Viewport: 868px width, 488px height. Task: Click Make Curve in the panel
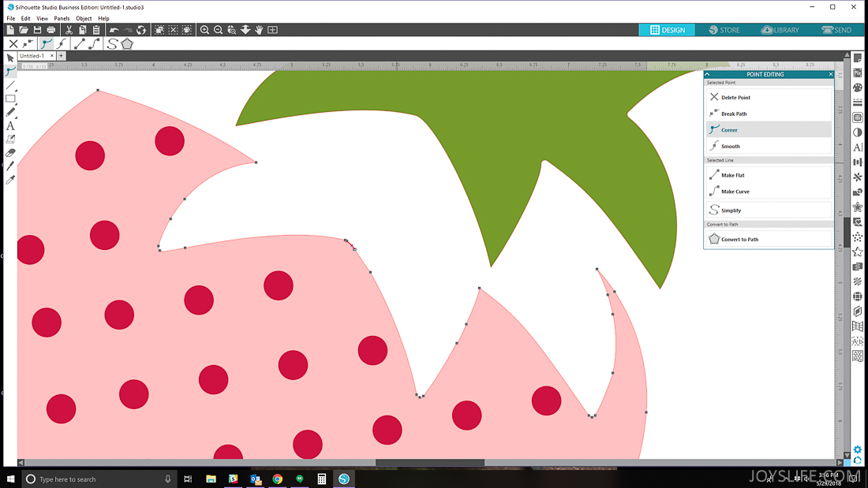pos(769,192)
